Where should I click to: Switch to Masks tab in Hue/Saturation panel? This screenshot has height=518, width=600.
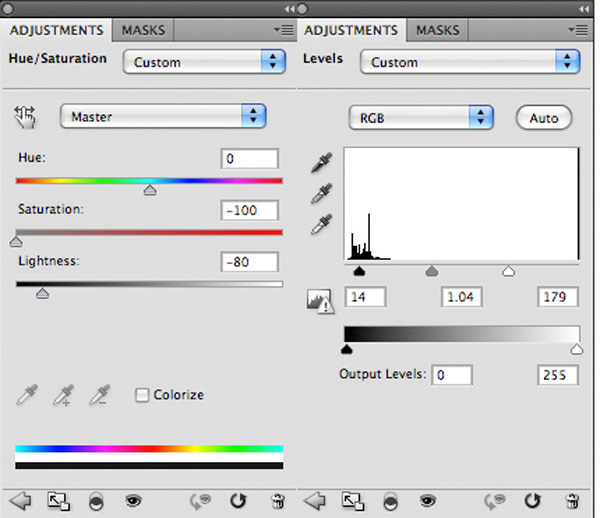[x=143, y=30]
